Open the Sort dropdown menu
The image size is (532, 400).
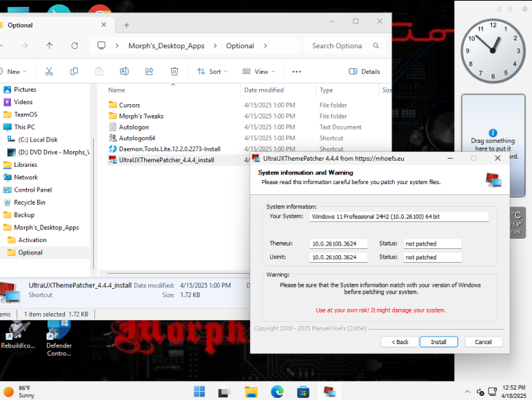(x=212, y=72)
